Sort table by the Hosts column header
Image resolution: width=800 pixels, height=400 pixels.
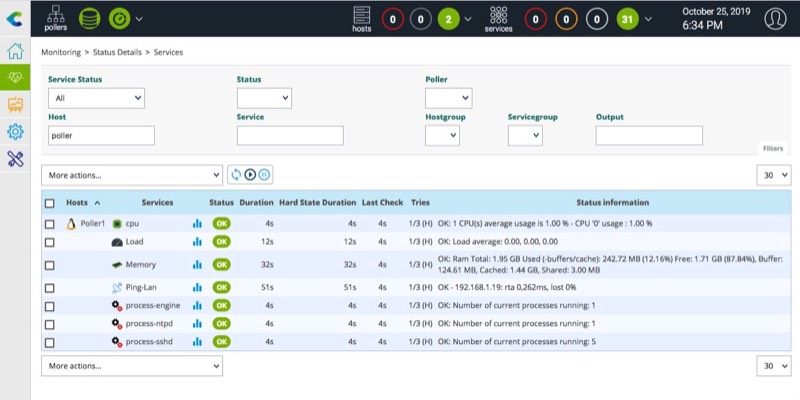77,203
